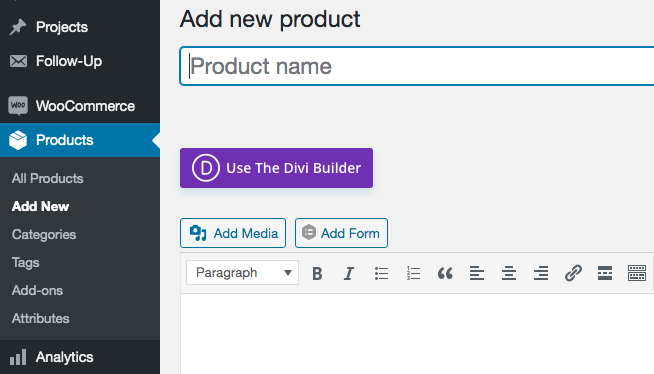654x374 pixels.
Task: Open Add-ons submenu item
Action: [x=37, y=291]
